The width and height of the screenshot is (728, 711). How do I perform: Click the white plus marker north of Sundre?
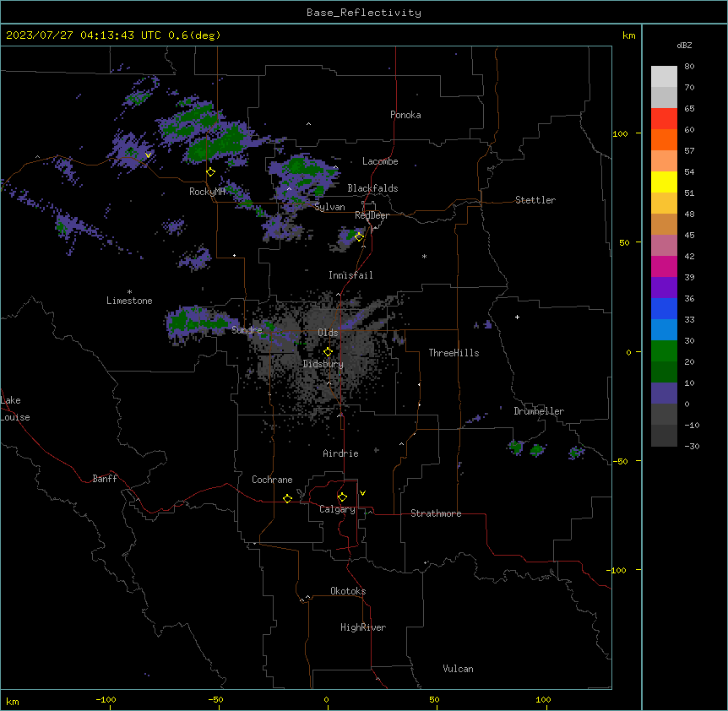click(235, 255)
